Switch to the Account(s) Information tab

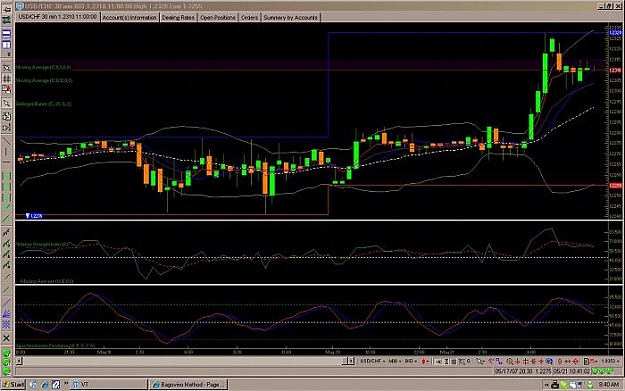pos(129,18)
